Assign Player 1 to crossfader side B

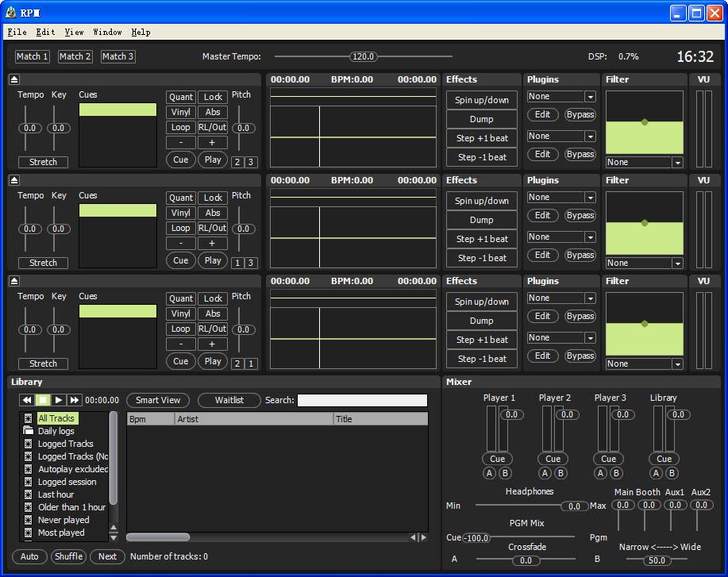click(505, 473)
